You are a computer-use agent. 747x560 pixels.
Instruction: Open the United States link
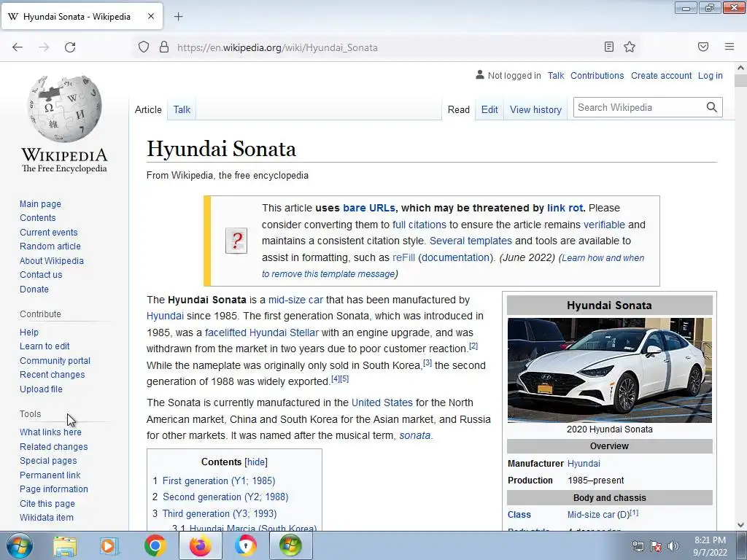click(x=382, y=402)
